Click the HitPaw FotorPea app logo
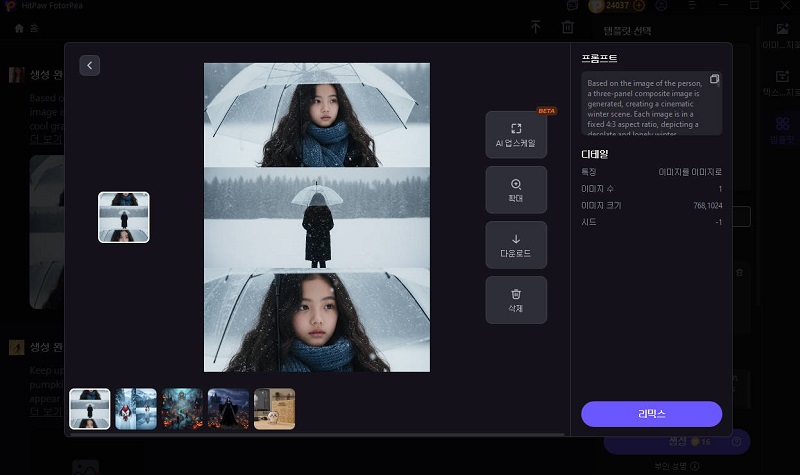 point(10,6)
